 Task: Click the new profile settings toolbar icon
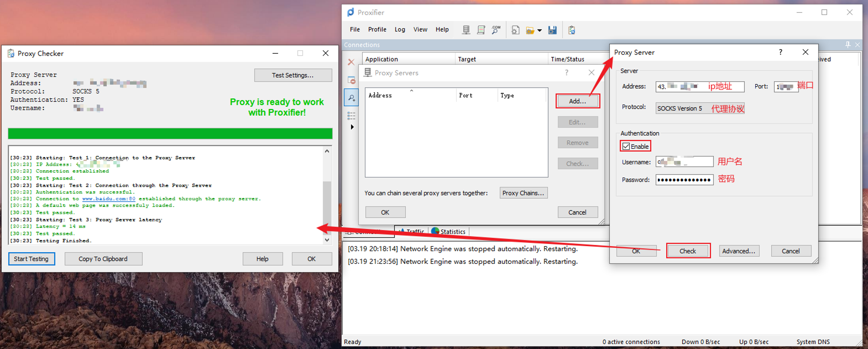515,30
